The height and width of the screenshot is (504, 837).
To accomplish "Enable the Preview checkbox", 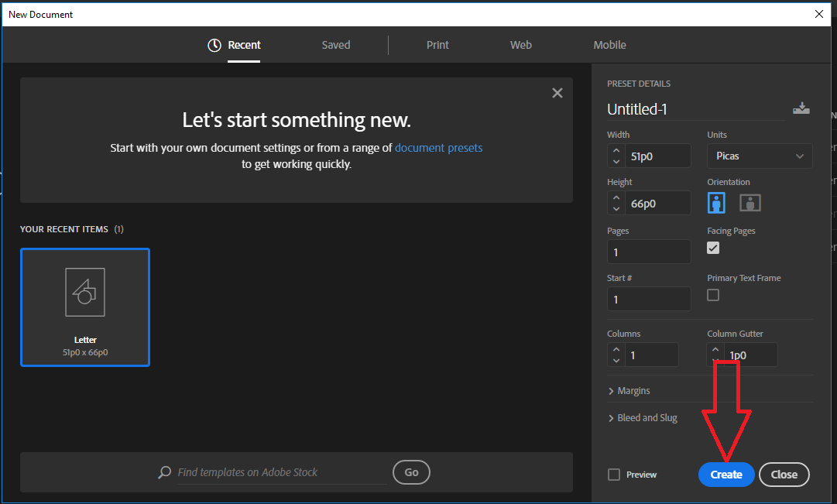I will [x=614, y=475].
